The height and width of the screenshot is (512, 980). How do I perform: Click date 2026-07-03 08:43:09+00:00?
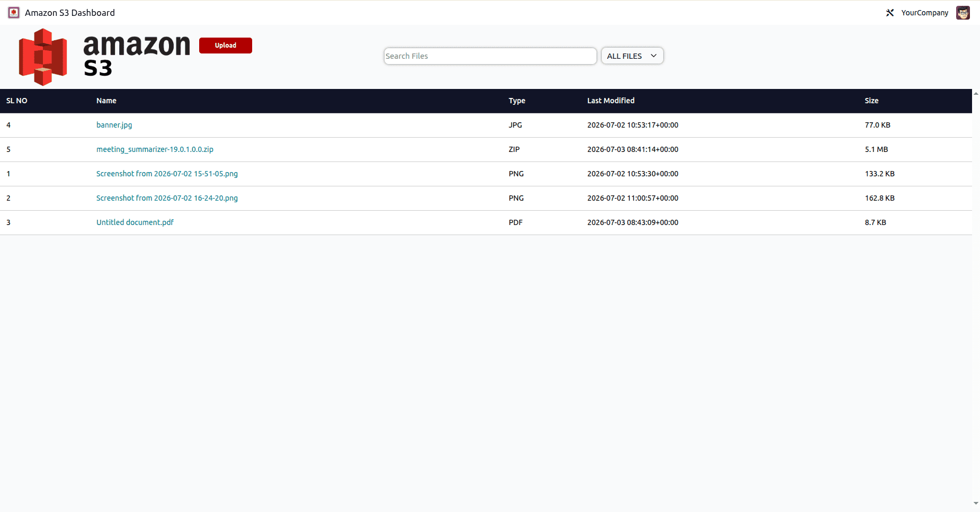tap(633, 222)
